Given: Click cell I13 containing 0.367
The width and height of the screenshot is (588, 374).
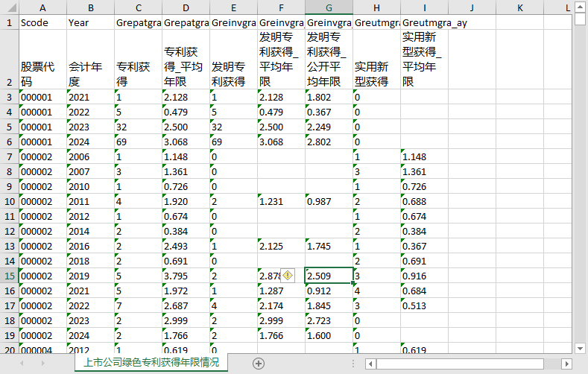Looking at the screenshot, I should 424,246.
